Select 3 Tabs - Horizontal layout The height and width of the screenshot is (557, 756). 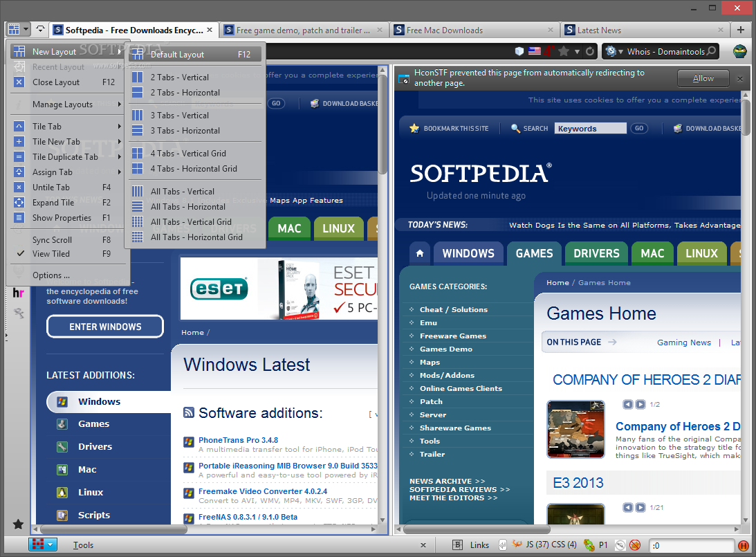[x=195, y=131]
